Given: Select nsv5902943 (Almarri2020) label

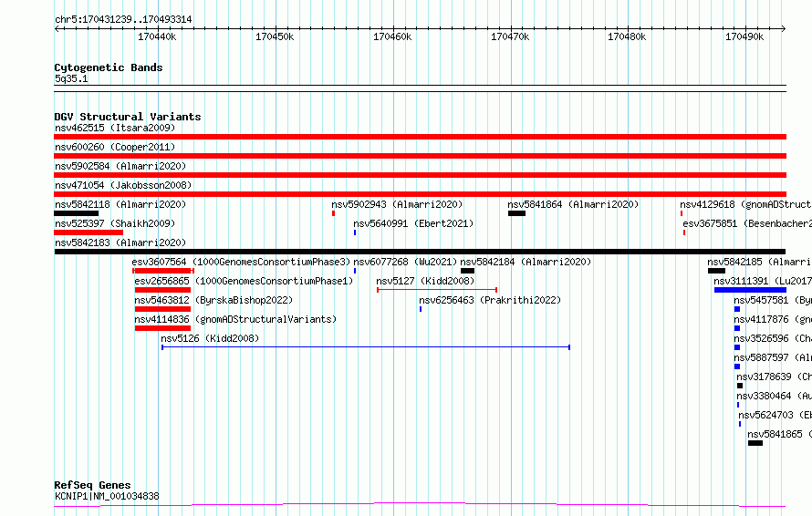Looking at the screenshot, I should pos(397,204).
